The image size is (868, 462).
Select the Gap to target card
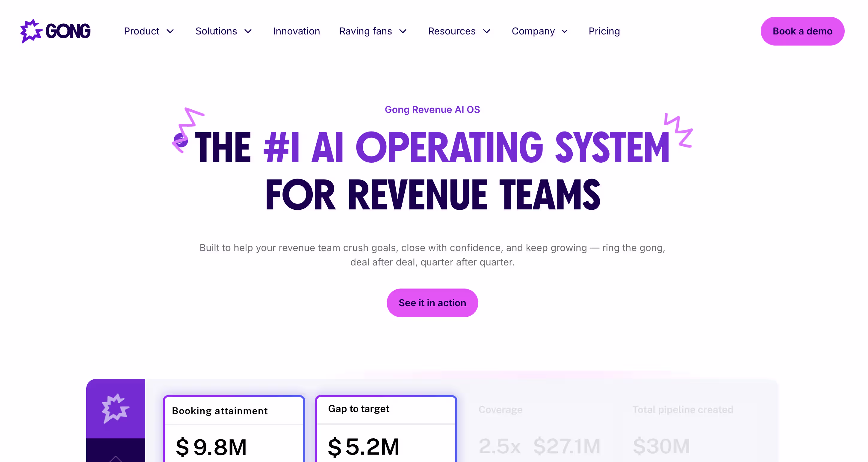tap(386, 428)
